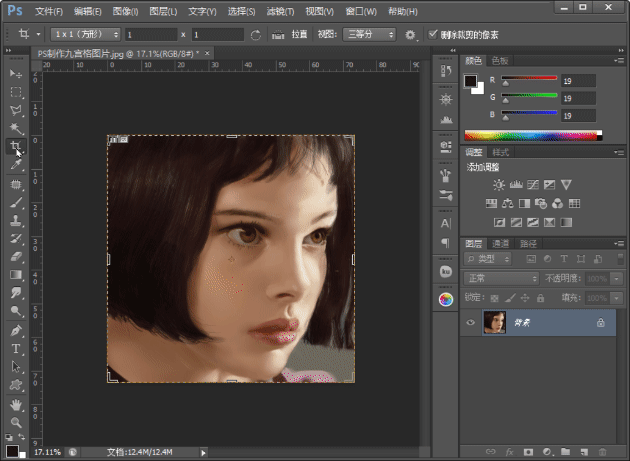
Task: Select the Healing Brush tool
Action: click(x=16, y=184)
